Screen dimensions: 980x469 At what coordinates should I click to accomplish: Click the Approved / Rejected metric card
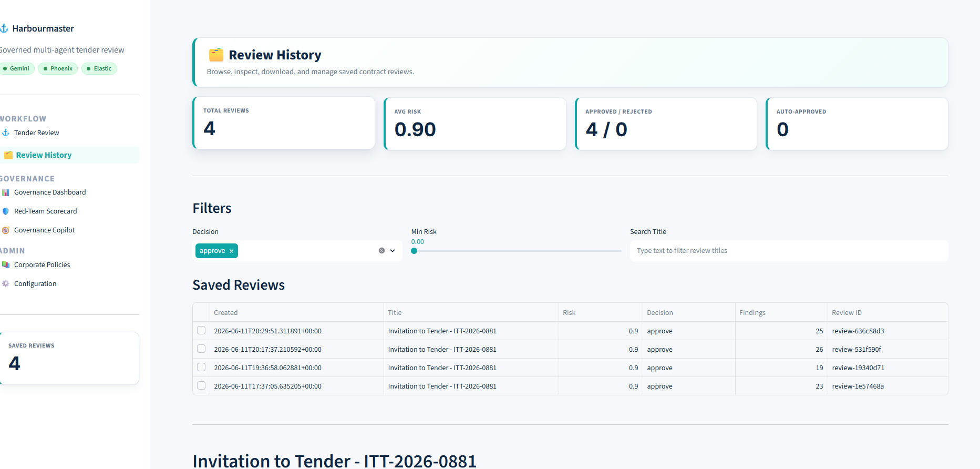[x=666, y=124]
